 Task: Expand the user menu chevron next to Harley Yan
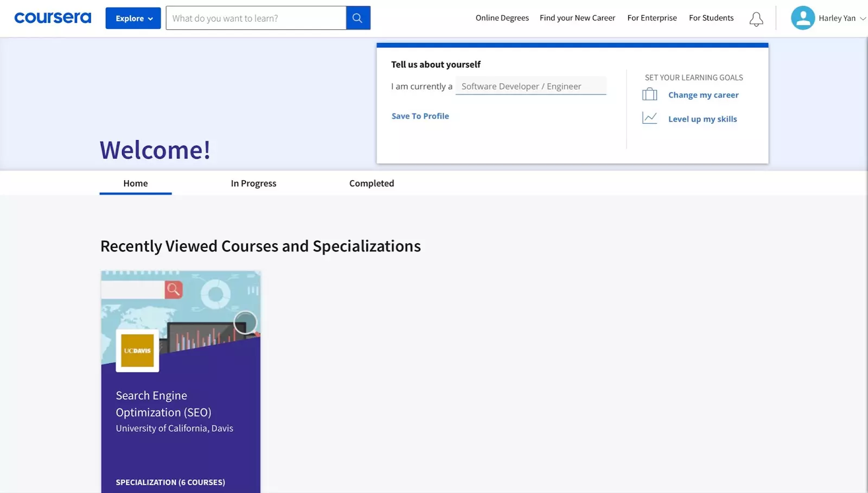pos(863,18)
